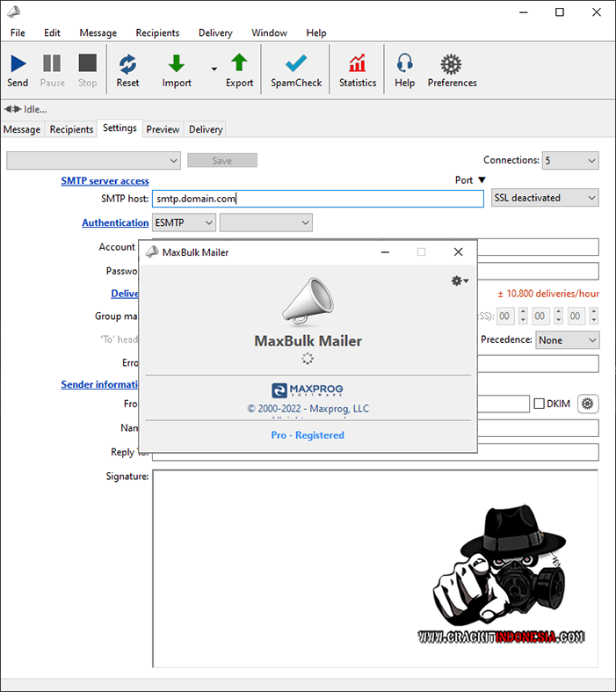Click the Import green arrow icon
Image resolution: width=616 pixels, height=692 pixels.
177,64
